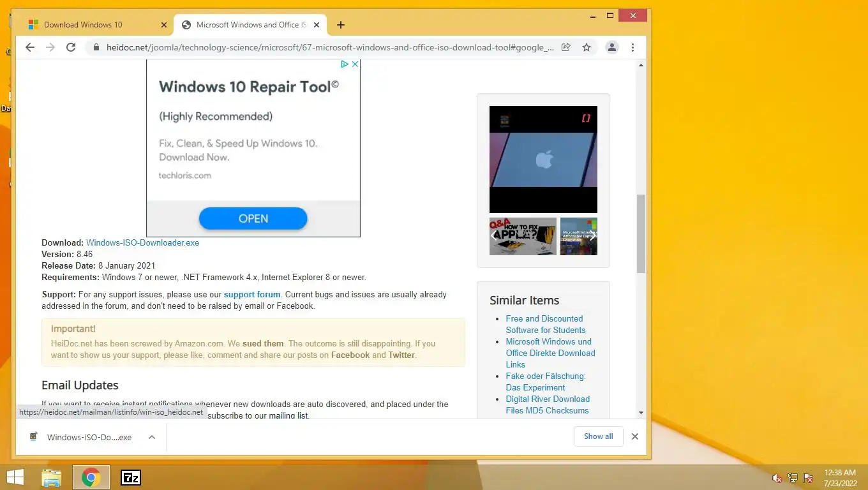Open the How to Fix Apple video thumbnail
This screenshot has height=490, width=868.
point(523,236)
